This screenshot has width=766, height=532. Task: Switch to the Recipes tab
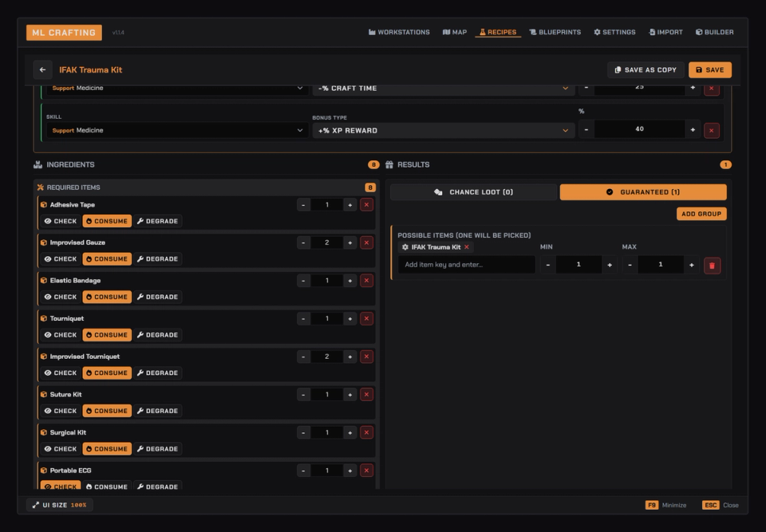[x=498, y=32]
